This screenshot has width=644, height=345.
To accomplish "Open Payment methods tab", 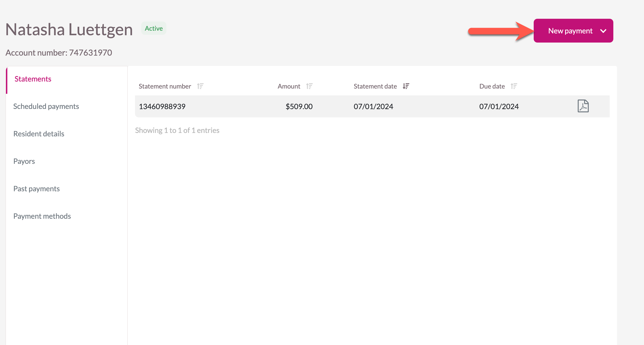I will click(42, 216).
